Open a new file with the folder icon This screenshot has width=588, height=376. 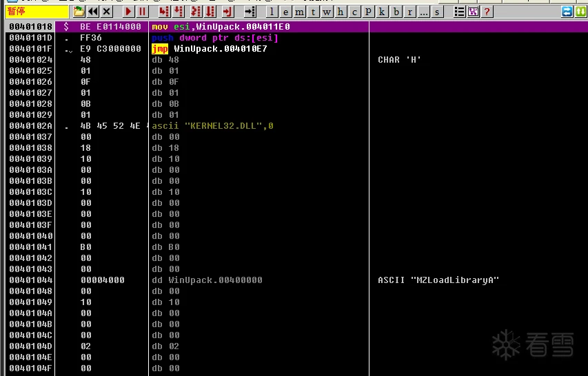point(79,12)
